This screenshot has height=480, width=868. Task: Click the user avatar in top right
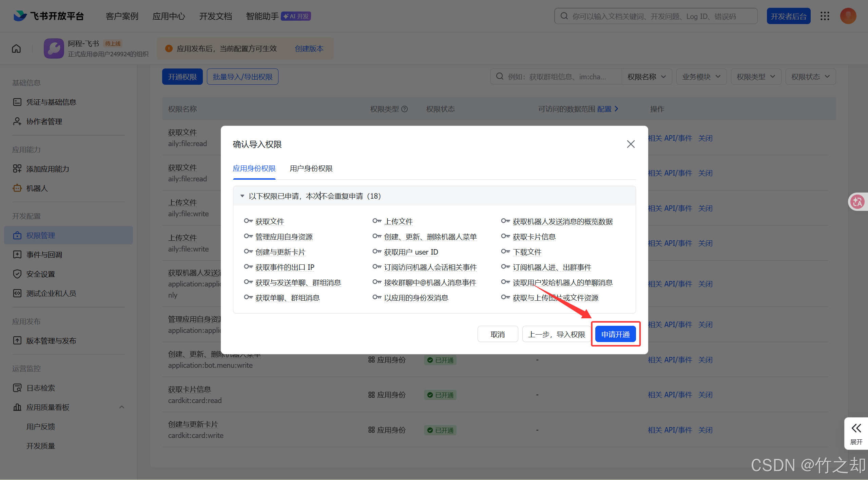click(x=848, y=16)
